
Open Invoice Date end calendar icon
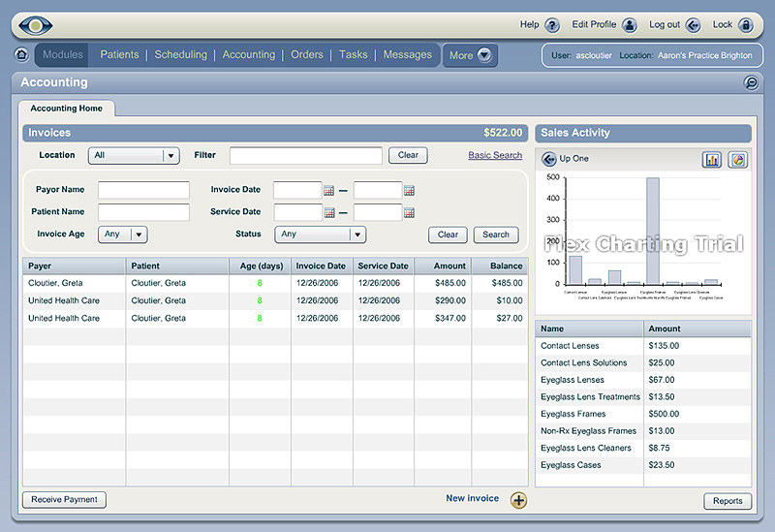(x=409, y=190)
